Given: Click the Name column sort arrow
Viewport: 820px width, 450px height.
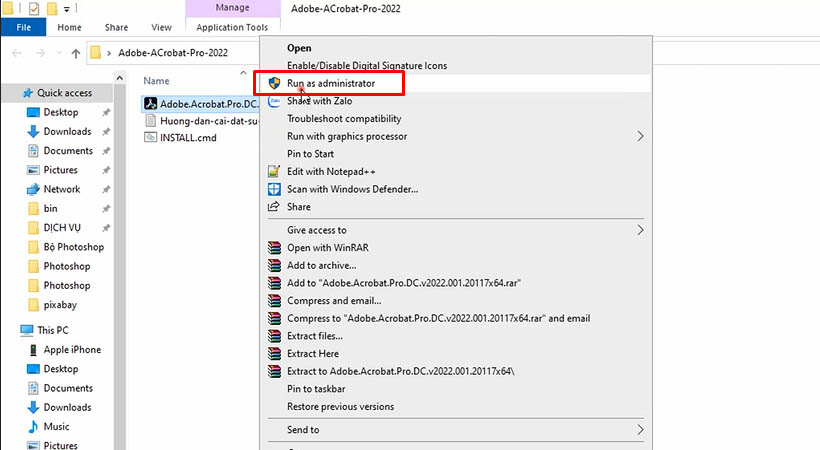Looking at the screenshot, I should [x=243, y=73].
